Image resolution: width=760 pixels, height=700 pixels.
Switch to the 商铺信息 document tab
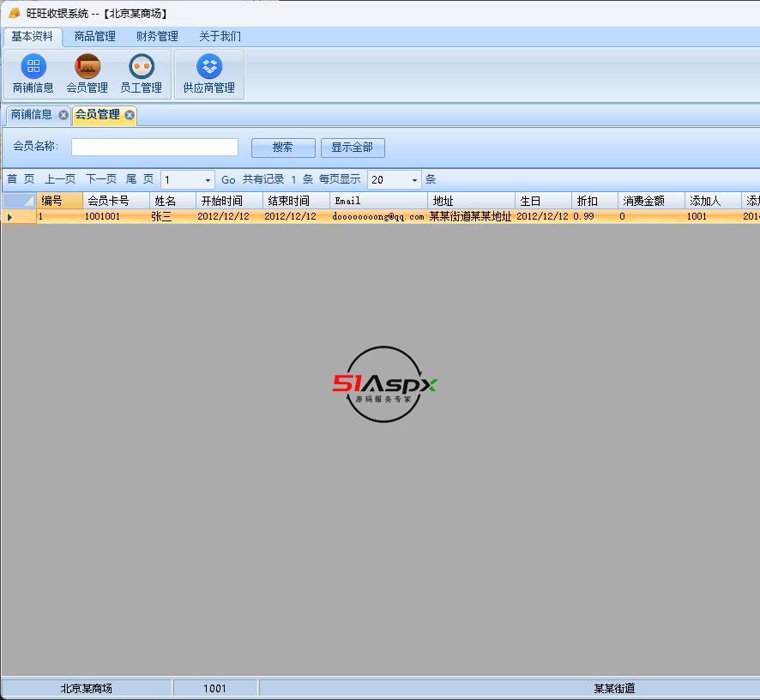32,115
